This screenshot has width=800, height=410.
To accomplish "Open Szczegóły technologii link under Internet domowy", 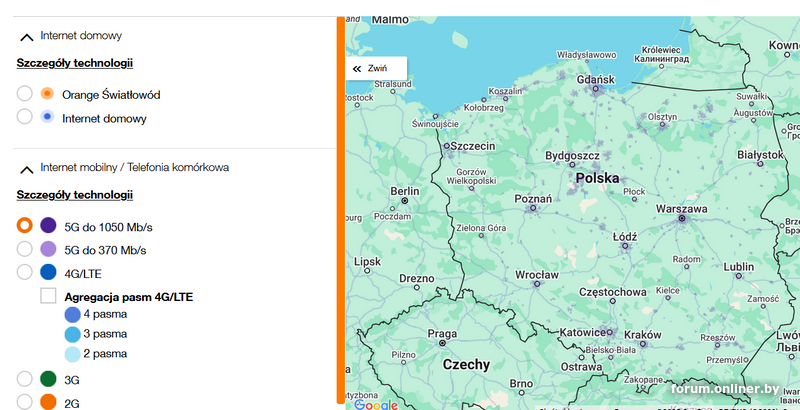I will pos(74,63).
